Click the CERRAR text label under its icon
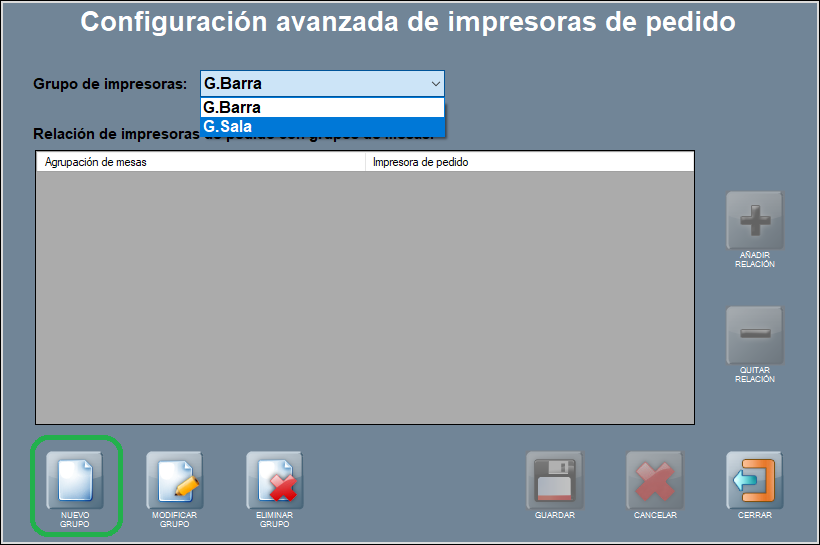The image size is (820, 545). point(754,516)
